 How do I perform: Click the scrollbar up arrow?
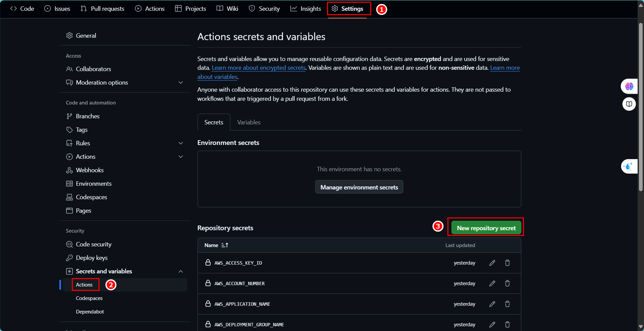click(x=641, y=5)
